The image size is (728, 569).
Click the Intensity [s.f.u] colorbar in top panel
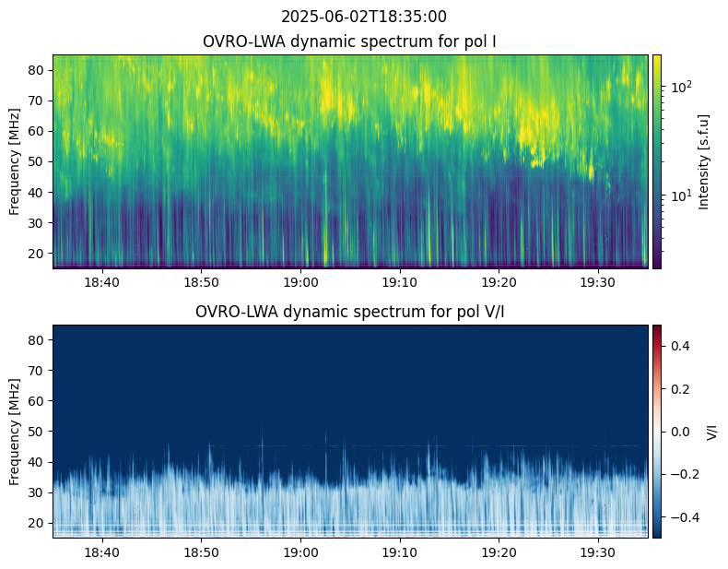tap(657, 161)
